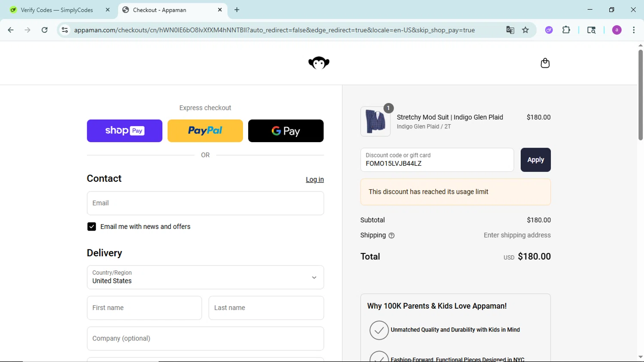Apply the discount code

point(535,160)
